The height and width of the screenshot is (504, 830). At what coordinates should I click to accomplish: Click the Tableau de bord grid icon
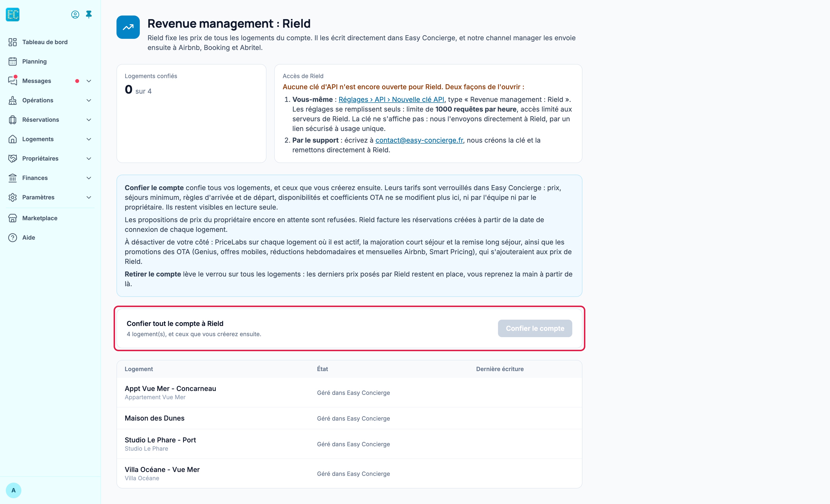(x=12, y=42)
